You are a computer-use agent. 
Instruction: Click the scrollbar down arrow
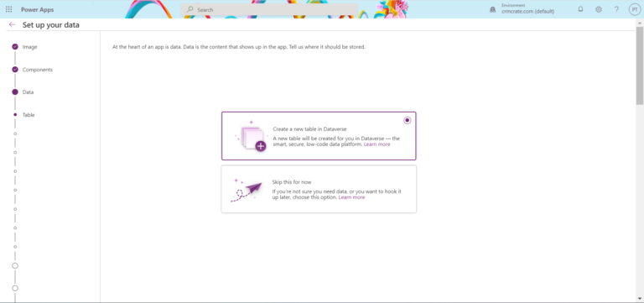click(x=640, y=299)
